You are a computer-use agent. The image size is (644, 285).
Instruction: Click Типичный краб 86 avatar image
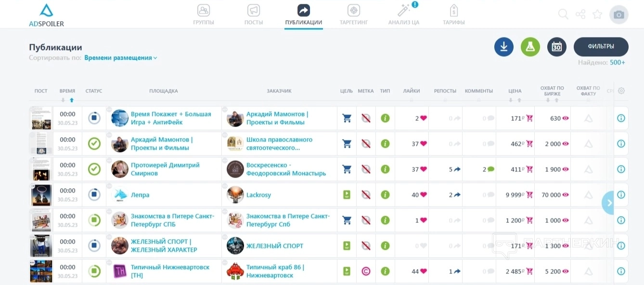pyautogui.click(x=235, y=271)
